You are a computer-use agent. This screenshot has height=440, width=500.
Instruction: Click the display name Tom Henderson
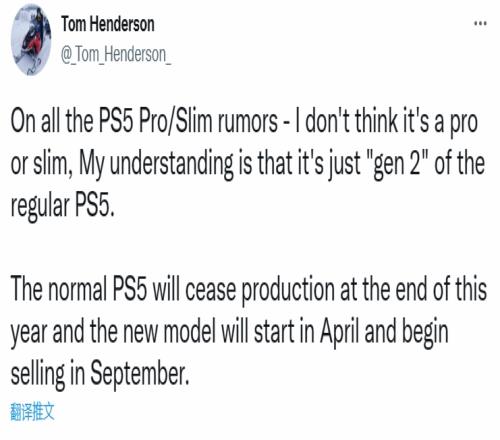[x=108, y=24]
